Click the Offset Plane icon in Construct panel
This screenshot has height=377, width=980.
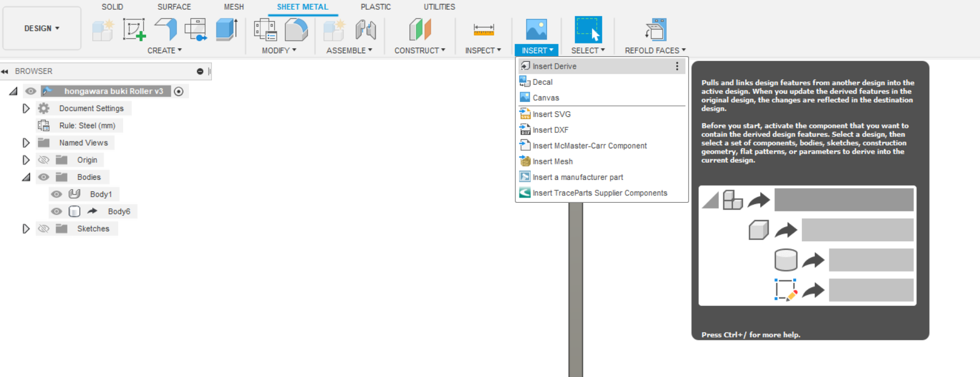pos(420,29)
